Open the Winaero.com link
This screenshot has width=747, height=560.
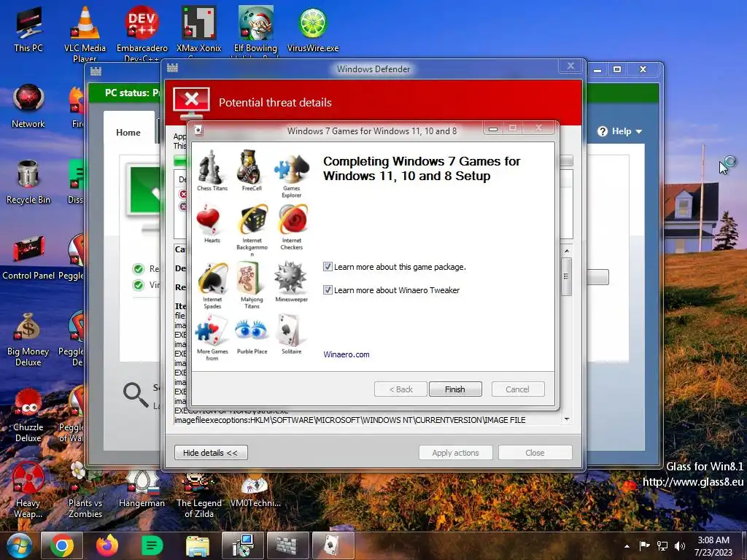coord(347,354)
